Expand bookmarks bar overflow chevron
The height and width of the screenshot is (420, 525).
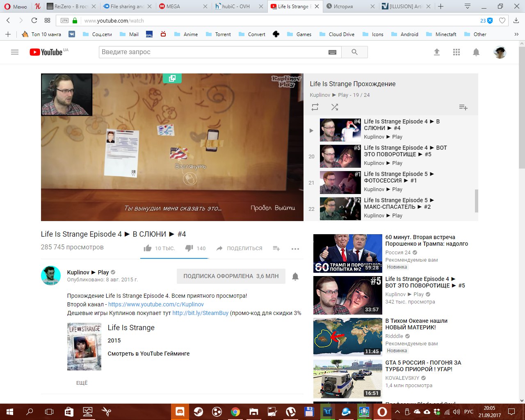point(516,34)
